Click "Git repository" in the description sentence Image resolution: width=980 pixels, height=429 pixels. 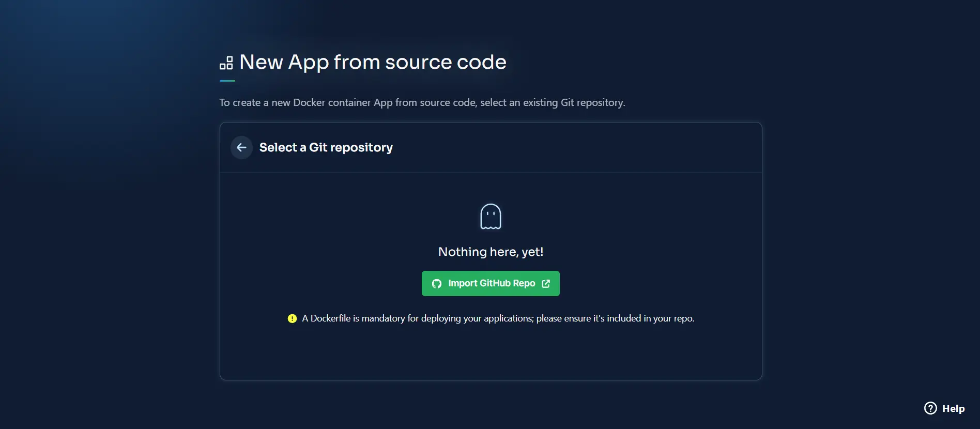[592, 102]
